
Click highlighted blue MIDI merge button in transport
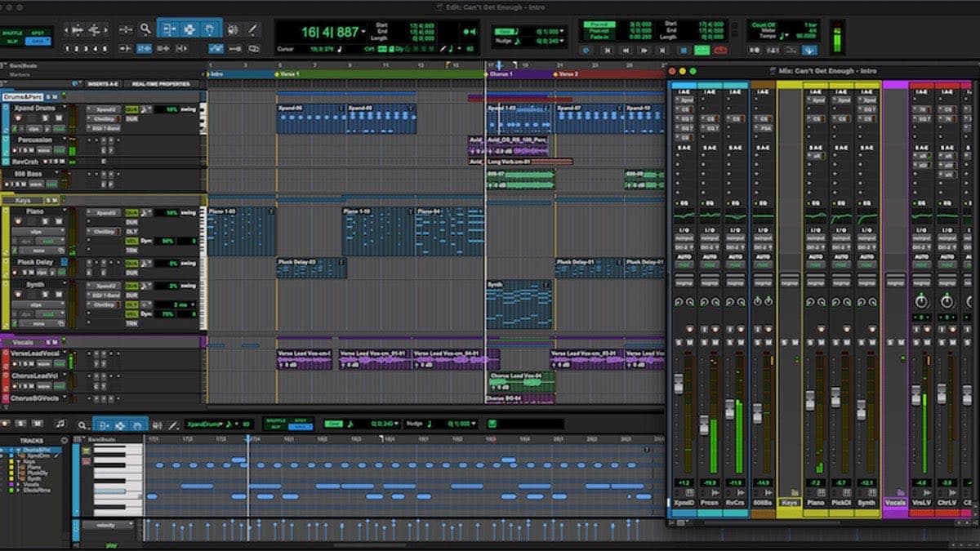point(810,50)
